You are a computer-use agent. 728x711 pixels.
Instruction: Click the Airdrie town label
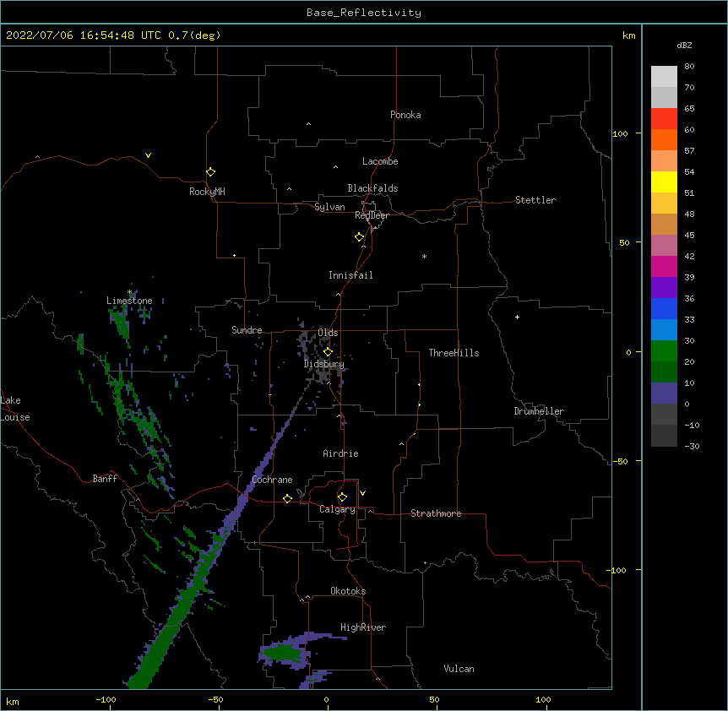341,453
